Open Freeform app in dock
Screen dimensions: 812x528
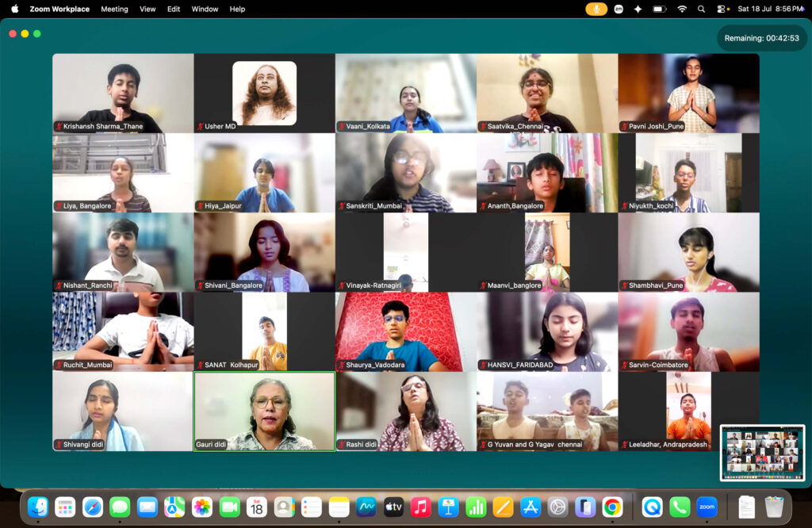click(x=366, y=507)
